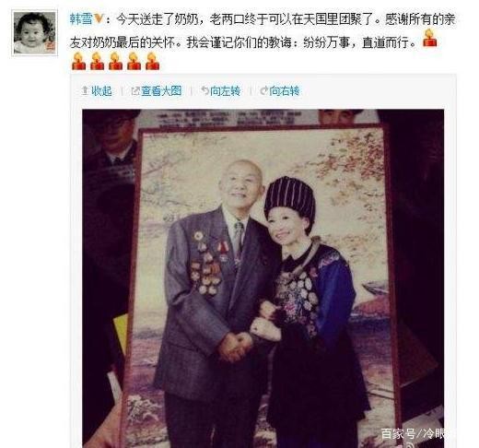Click the collapse up-arrow icon beside 收起
This screenshot has height=448, width=479.
pos(85,90)
